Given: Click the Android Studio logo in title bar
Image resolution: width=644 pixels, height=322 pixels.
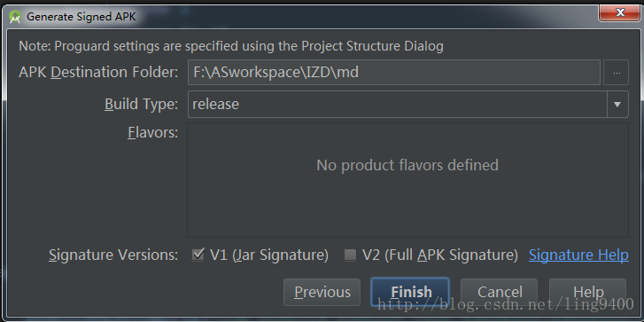Looking at the screenshot, I should click(15, 17).
